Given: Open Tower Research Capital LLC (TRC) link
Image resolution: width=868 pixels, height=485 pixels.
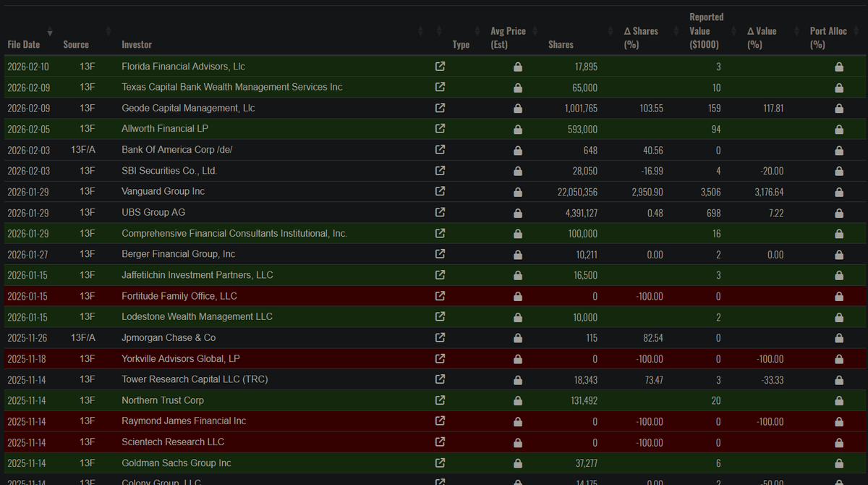Looking at the screenshot, I should (194, 379).
